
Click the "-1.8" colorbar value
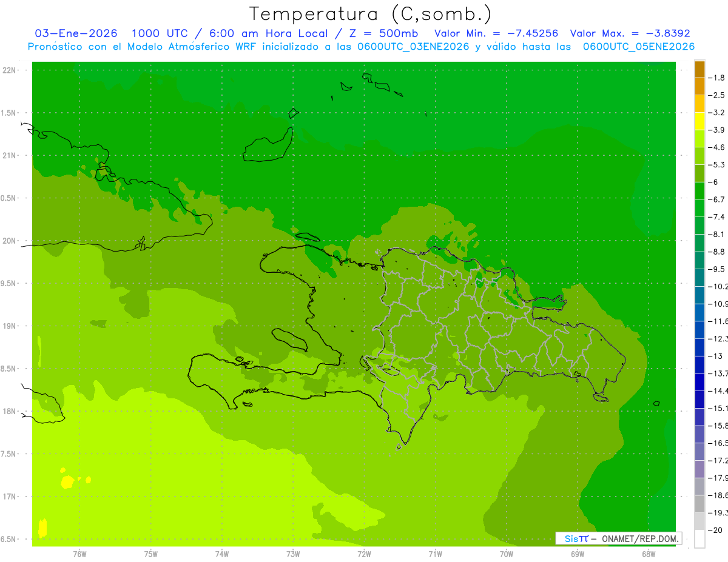click(716, 78)
